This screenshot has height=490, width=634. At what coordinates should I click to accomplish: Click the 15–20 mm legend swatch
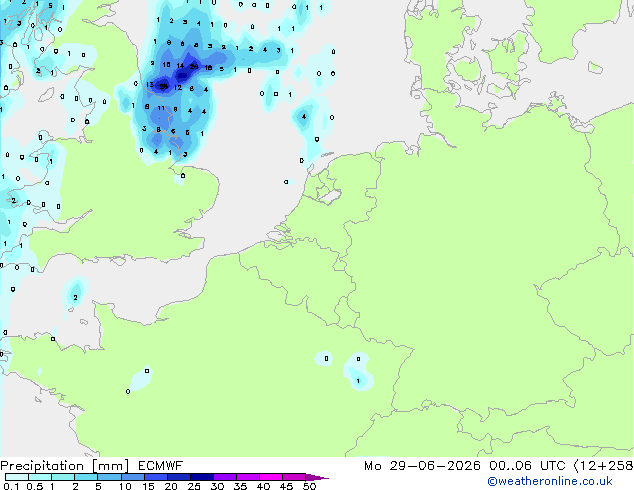coord(155,477)
